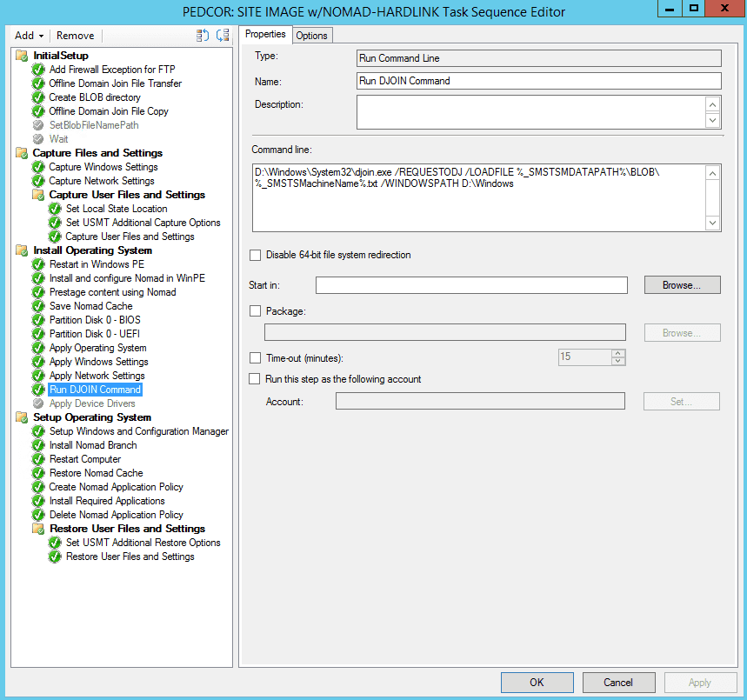This screenshot has width=747, height=700.
Task: Click the check icon beside Run DJOIN Command
Action: coord(38,390)
